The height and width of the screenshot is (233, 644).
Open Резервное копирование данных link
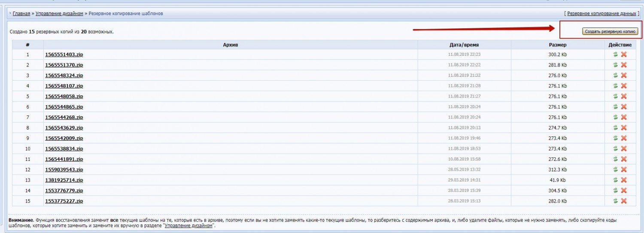coord(601,14)
